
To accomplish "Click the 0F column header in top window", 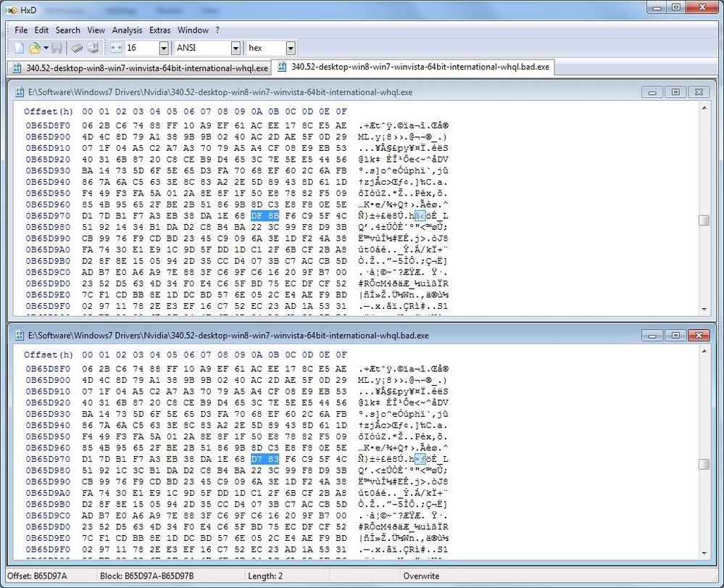I will pyautogui.click(x=341, y=112).
